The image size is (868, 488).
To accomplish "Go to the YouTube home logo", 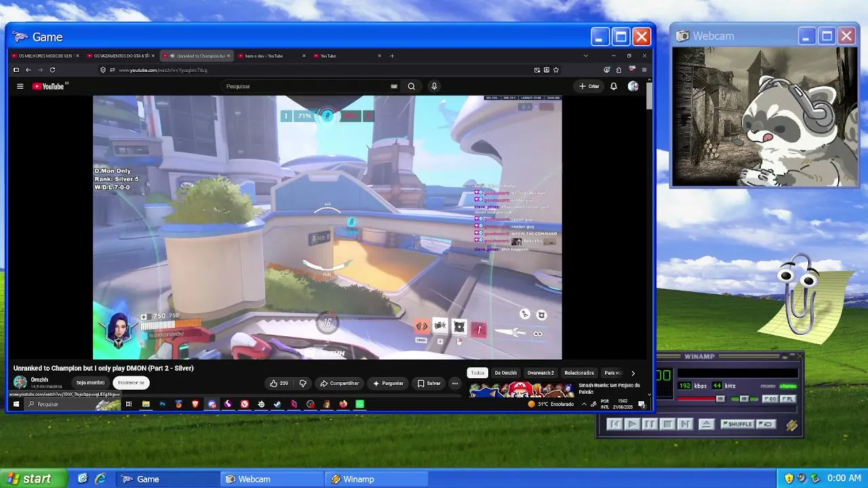I will click(48, 86).
